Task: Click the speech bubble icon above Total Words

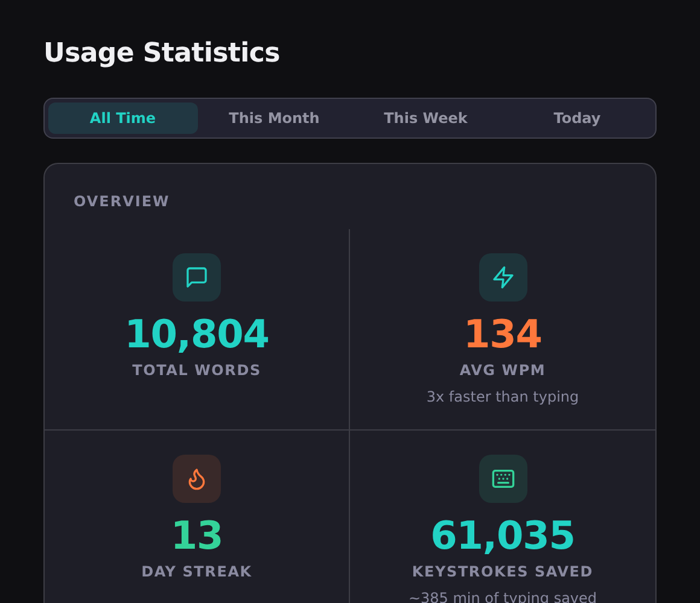Action: 197,277
